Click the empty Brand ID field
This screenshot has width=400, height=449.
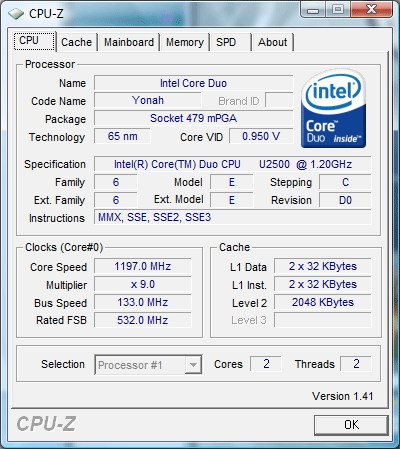[279, 100]
